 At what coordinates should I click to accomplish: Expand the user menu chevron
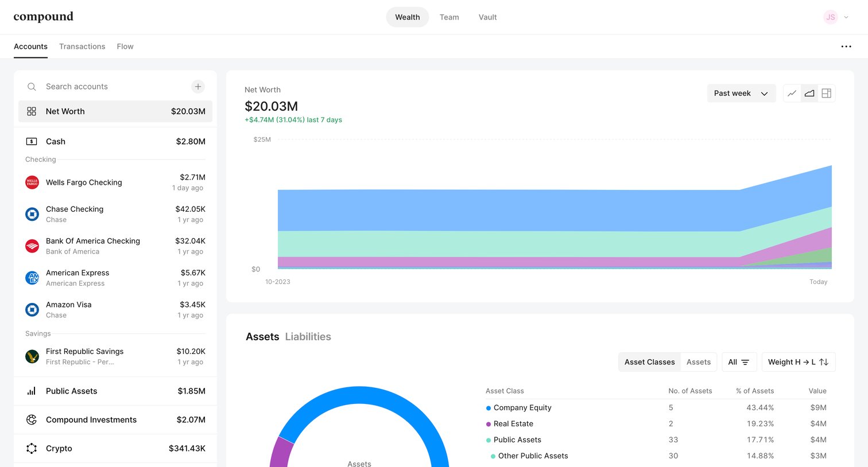[846, 17]
